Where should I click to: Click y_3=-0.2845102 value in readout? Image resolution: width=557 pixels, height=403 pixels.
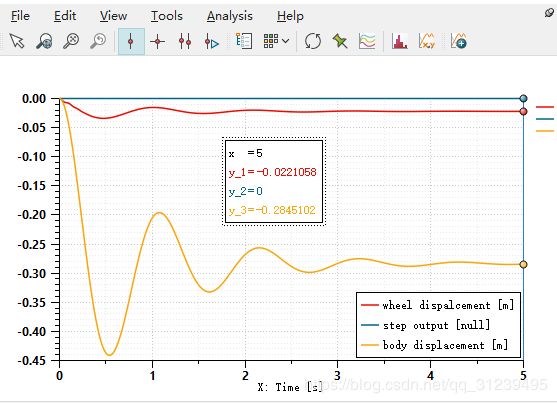[x=272, y=210]
